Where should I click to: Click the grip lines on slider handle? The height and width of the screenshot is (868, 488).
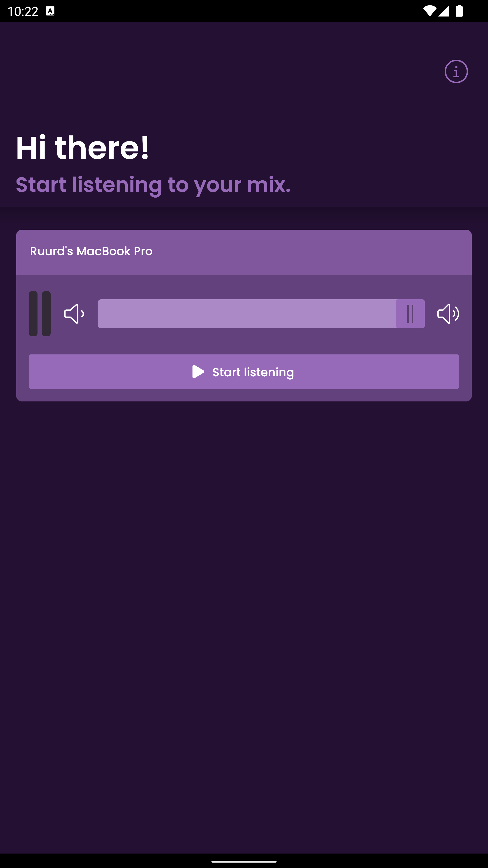click(410, 314)
